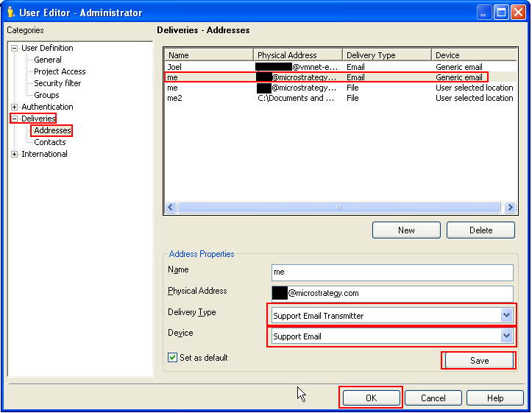
Task: Select the Deliveries label in tree
Action: point(38,119)
